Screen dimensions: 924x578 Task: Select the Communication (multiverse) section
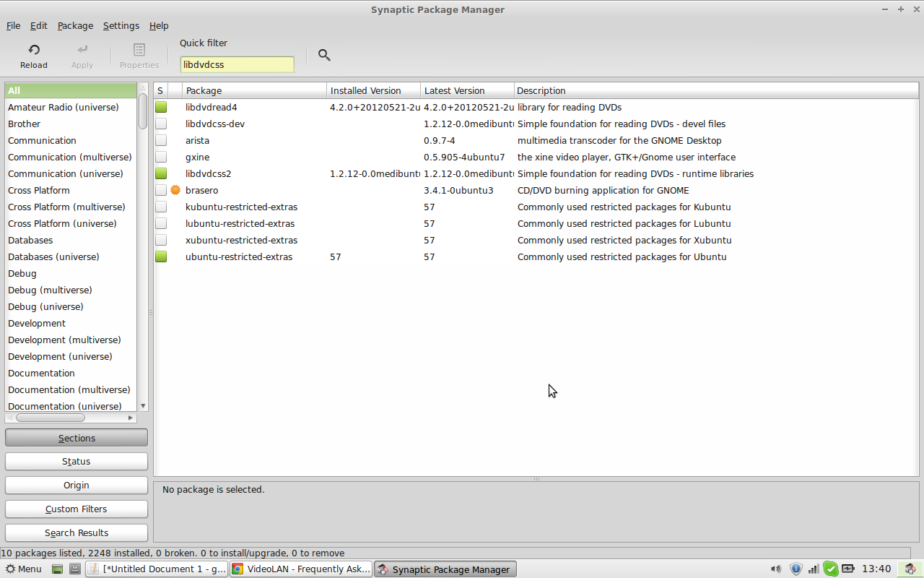pos(71,157)
